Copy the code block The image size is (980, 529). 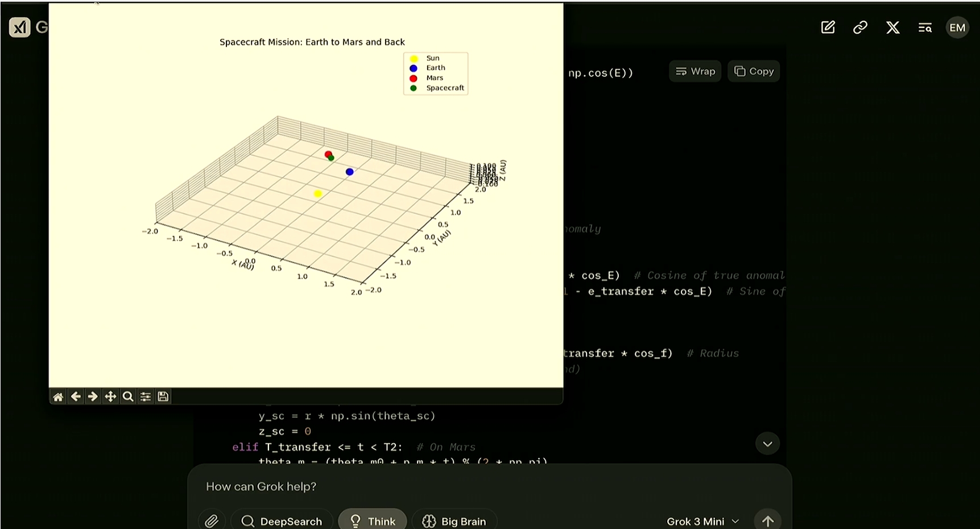pyautogui.click(x=754, y=71)
